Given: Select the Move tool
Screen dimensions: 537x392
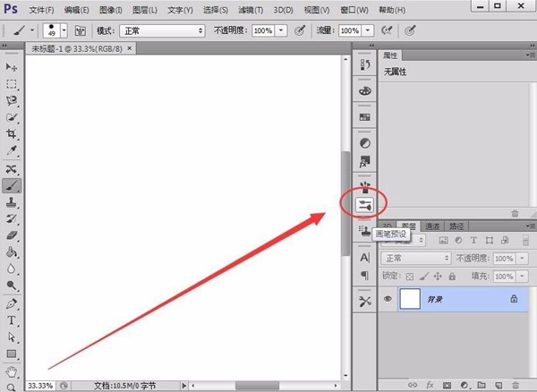Looking at the screenshot, I should [x=12, y=67].
